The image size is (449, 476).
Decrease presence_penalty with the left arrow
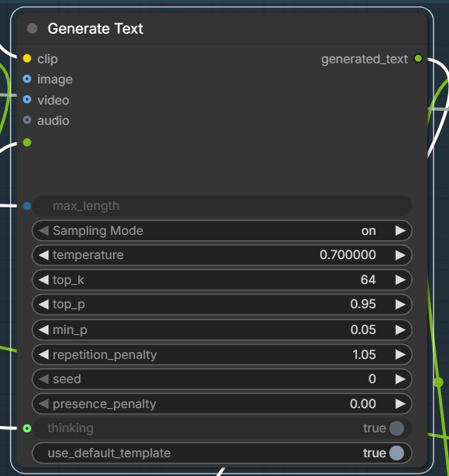coord(44,404)
